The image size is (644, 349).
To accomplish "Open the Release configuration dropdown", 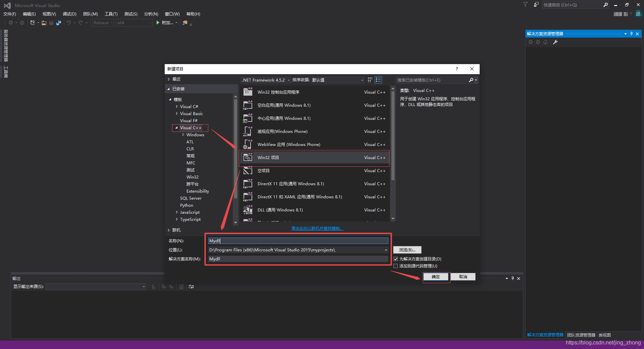I will [103, 22].
